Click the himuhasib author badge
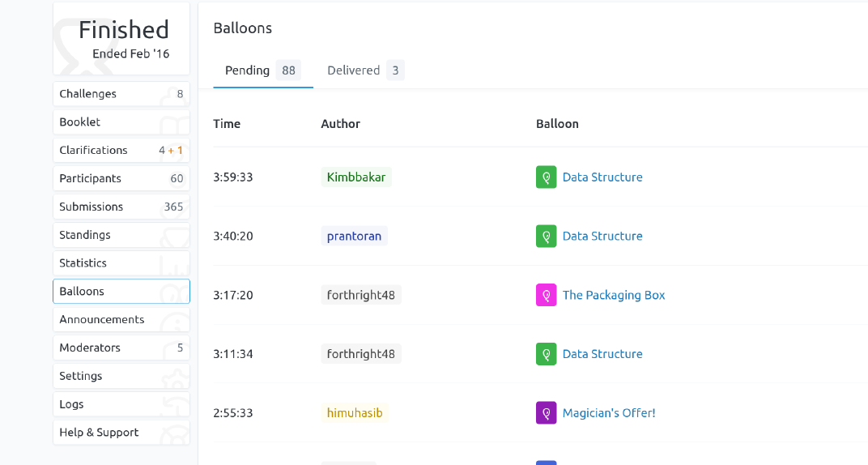 (355, 413)
